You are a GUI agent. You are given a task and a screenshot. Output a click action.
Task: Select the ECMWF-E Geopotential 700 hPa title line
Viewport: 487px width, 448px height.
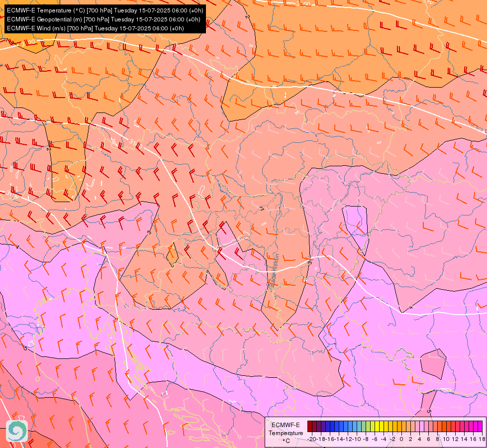click(x=103, y=19)
